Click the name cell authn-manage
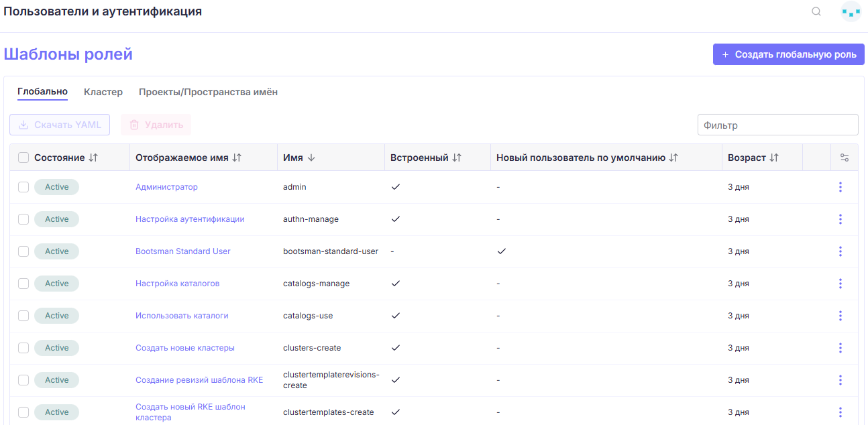Screen dimensions: 868x425 (311, 219)
